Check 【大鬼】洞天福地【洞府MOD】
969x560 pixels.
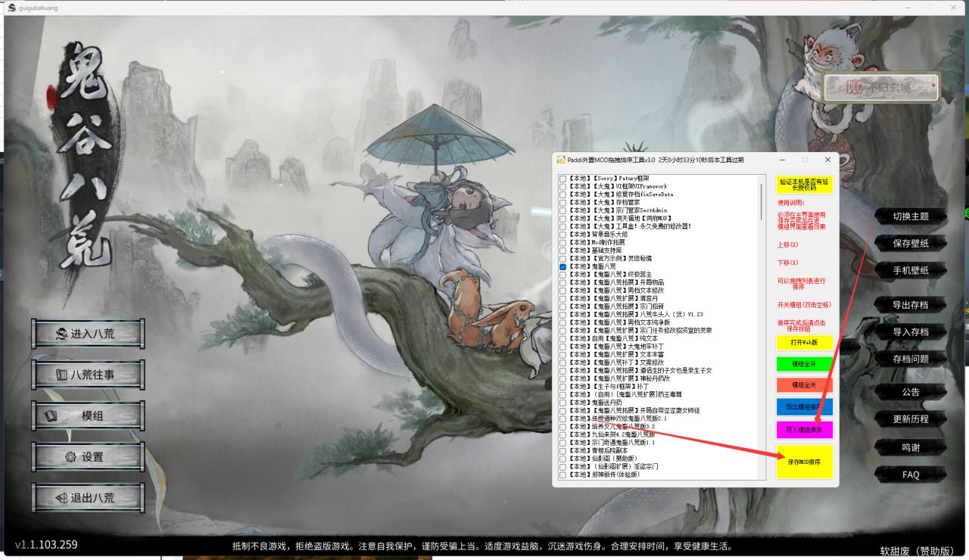563,219
